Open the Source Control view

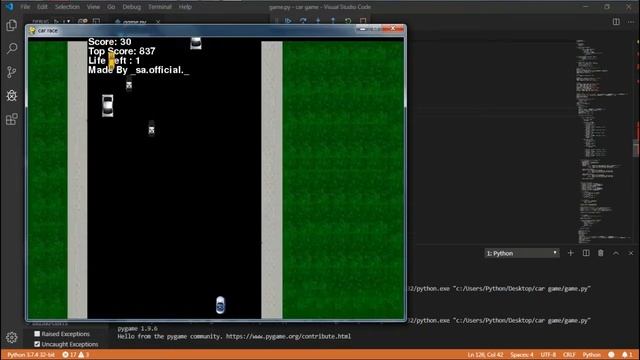pyautogui.click(x=11, y=72)
